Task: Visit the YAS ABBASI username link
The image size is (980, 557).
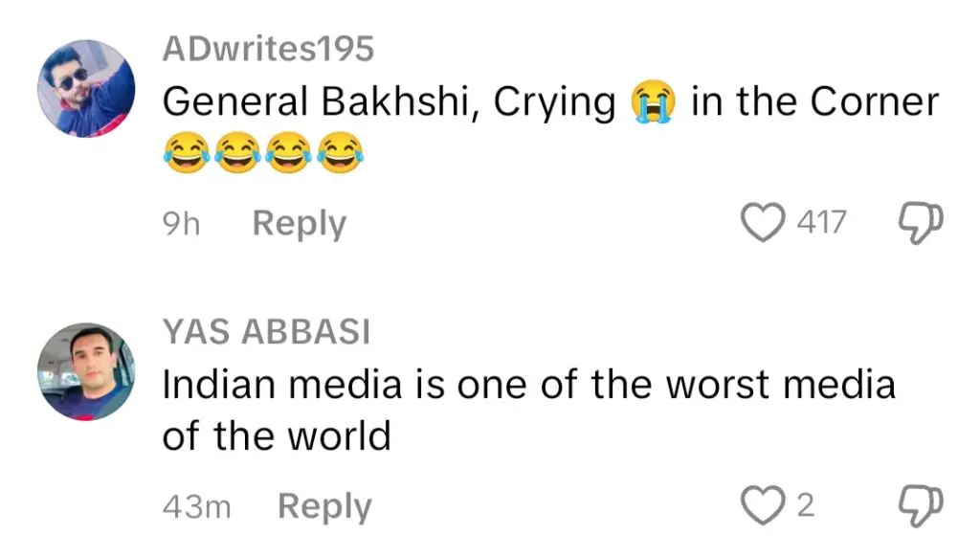Action: (266, 332)
